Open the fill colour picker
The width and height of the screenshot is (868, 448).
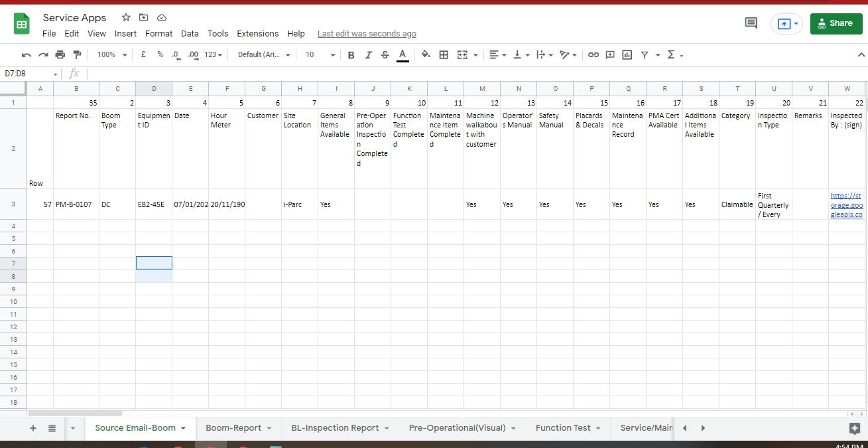tap(426, 55)
